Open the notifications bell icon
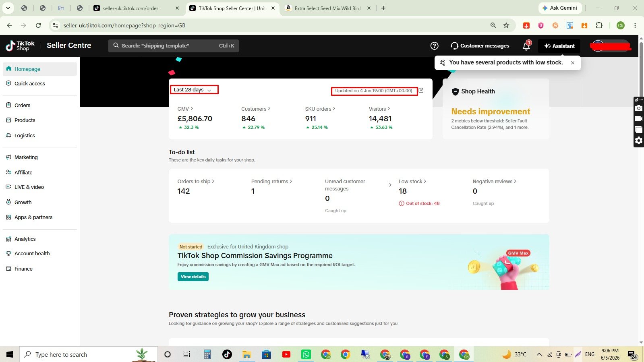This screenshot has height=362, width=644. pos(526,46)
